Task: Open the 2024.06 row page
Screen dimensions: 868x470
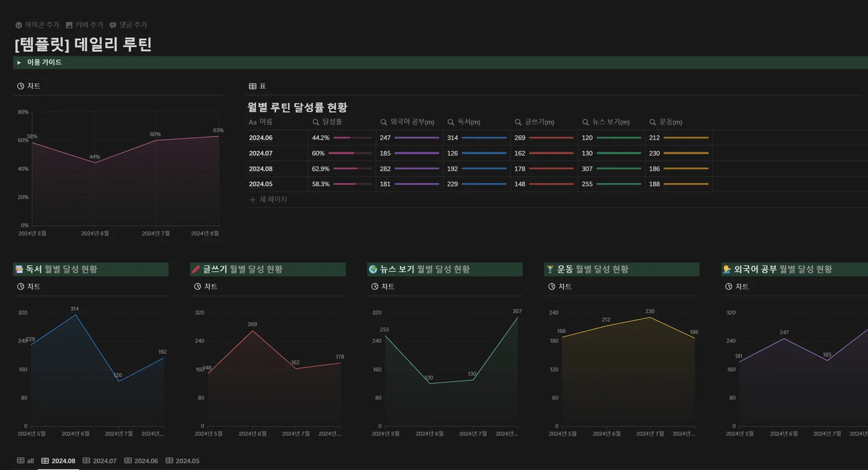Action: click(x=260, y=138)
